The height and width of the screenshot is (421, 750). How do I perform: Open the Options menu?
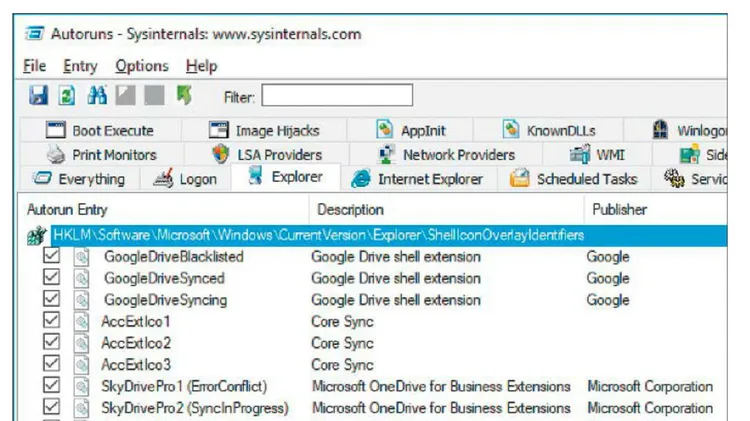tap(142, 66)
